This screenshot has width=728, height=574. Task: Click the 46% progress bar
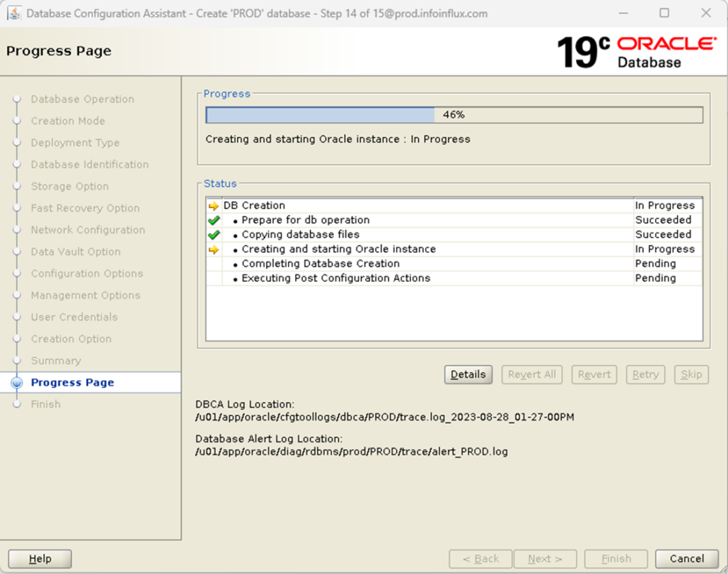pyautogui.click(x=453, y=114)
